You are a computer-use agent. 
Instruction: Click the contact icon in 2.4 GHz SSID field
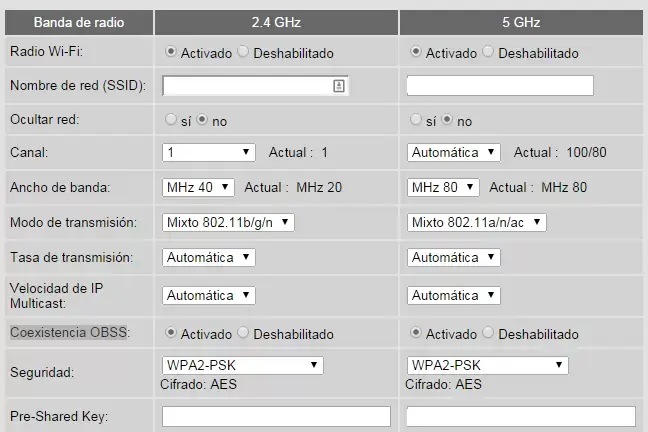click(339, 86)
